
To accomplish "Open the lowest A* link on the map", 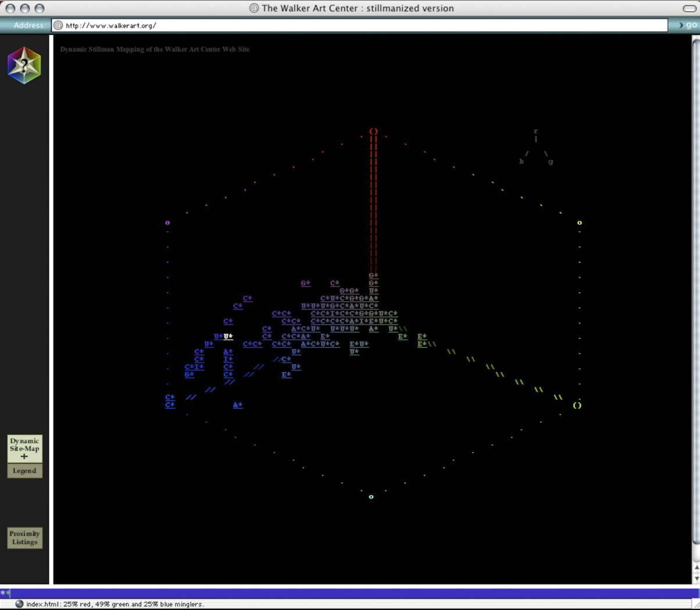I will [x=238, y=405].
